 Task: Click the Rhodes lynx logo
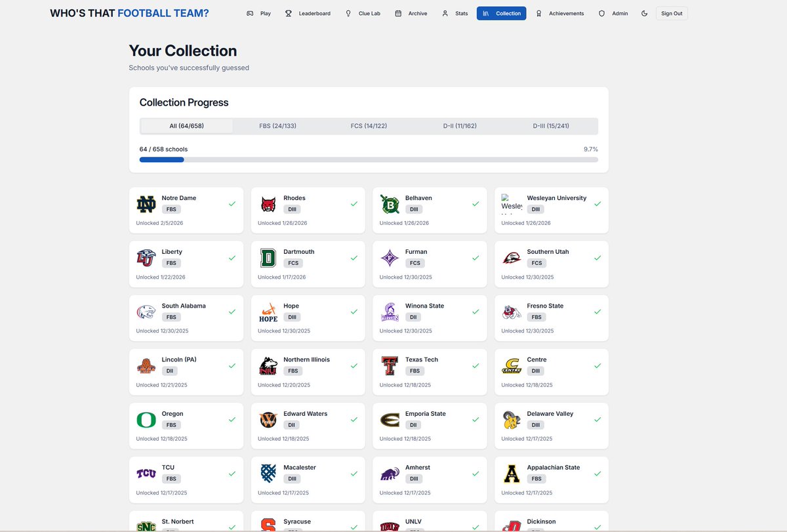click(268, 205)
